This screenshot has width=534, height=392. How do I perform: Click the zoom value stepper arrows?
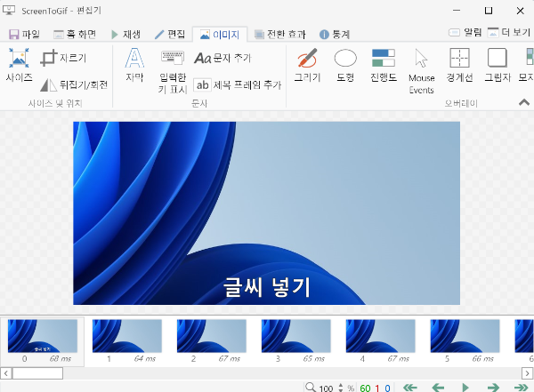(341, 388)
